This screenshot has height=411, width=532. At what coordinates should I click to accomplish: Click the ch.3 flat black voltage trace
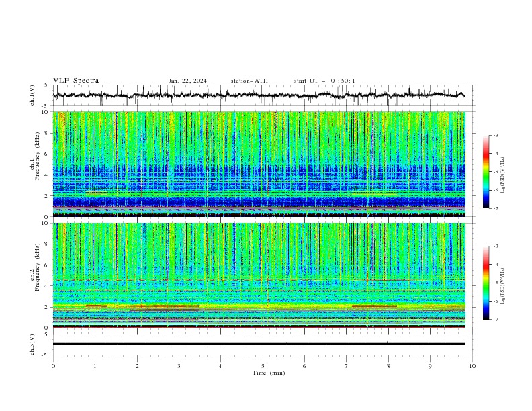(259, 344)
